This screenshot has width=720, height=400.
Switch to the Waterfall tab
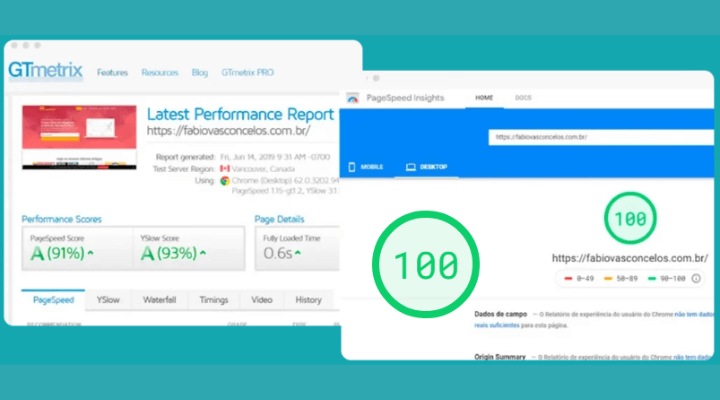159,300
